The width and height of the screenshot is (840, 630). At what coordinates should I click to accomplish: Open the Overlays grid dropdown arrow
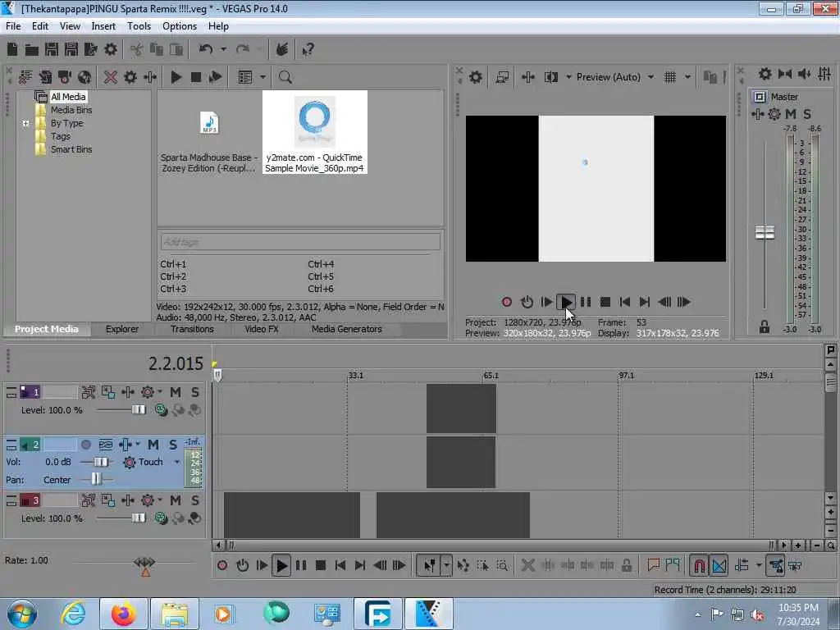click(x=687, y=77)
